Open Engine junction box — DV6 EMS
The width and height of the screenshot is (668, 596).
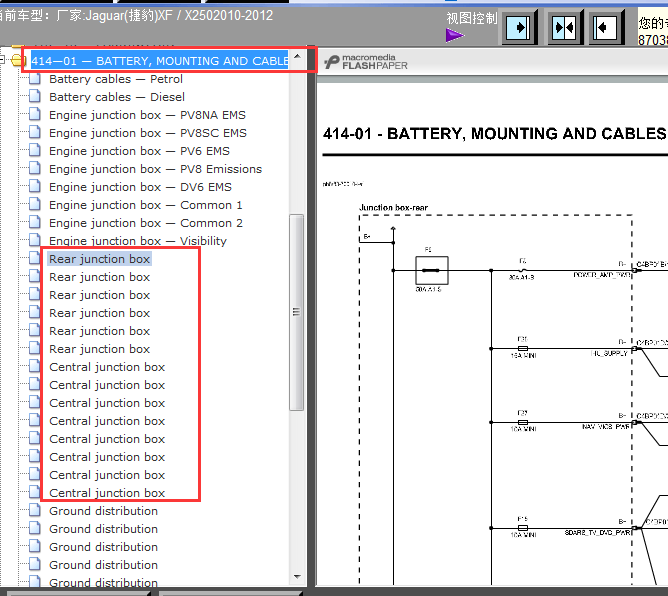point(140,187)
